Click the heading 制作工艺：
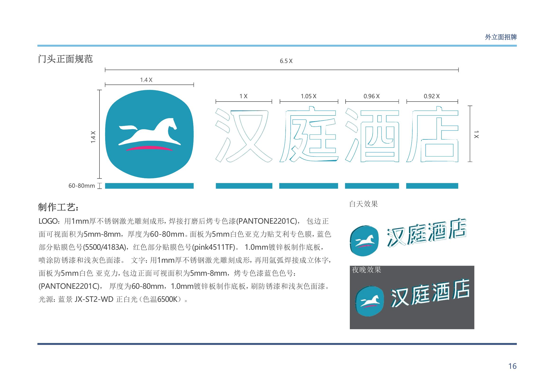554x392 pixels. [59, 207]
